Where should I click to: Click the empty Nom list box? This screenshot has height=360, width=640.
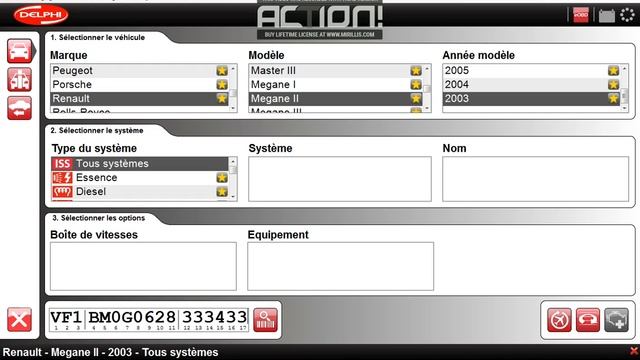click(536, 179)
